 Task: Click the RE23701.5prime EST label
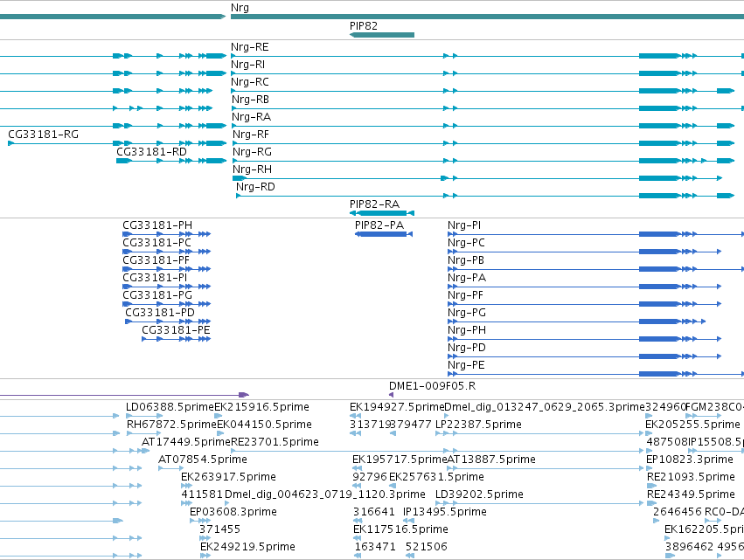coord(275,442)
